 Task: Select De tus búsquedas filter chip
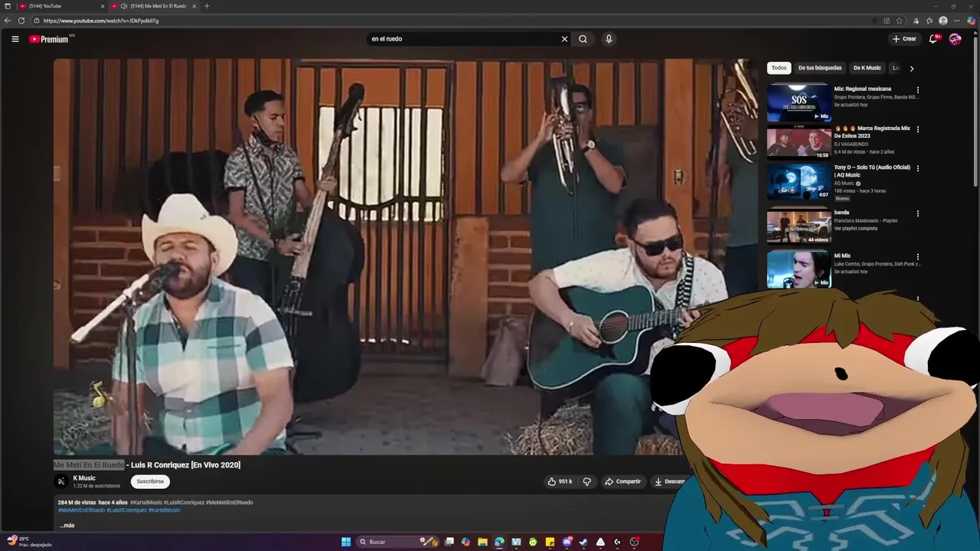tap(820, 68)
